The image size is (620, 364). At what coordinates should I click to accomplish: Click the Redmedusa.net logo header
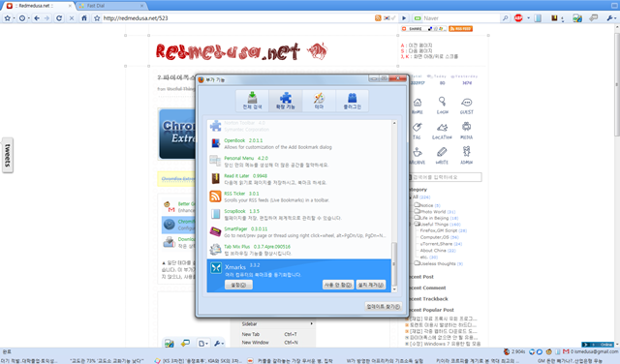(x=241, y=51)
